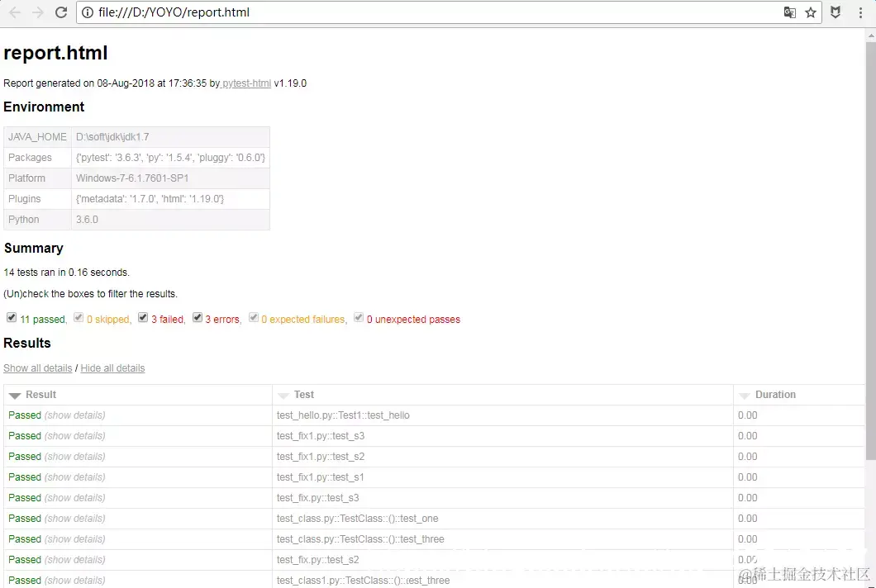Click the Results section heading
Viewport: 876px width, 588px height.
tap(26, 343)
